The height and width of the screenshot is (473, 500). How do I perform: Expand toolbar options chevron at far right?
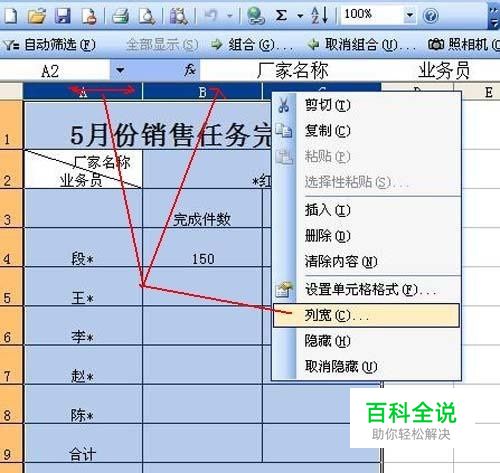(x=494, y=16)
